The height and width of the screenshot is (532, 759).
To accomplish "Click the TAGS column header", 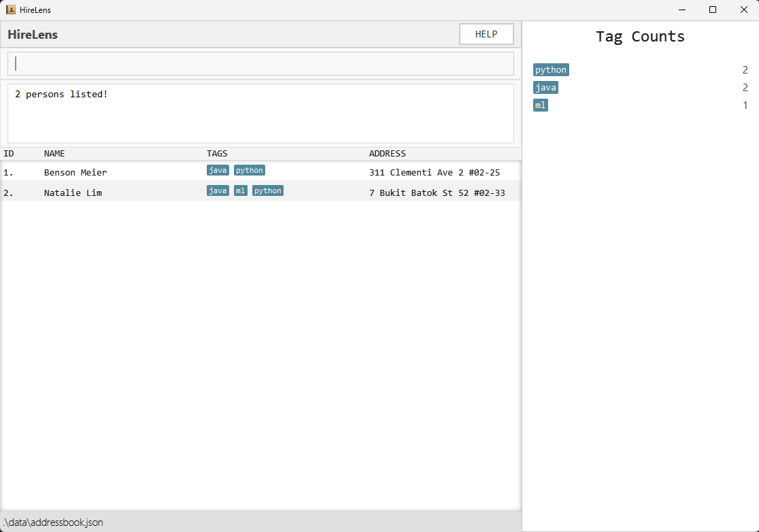I will [x=217, y=153].
